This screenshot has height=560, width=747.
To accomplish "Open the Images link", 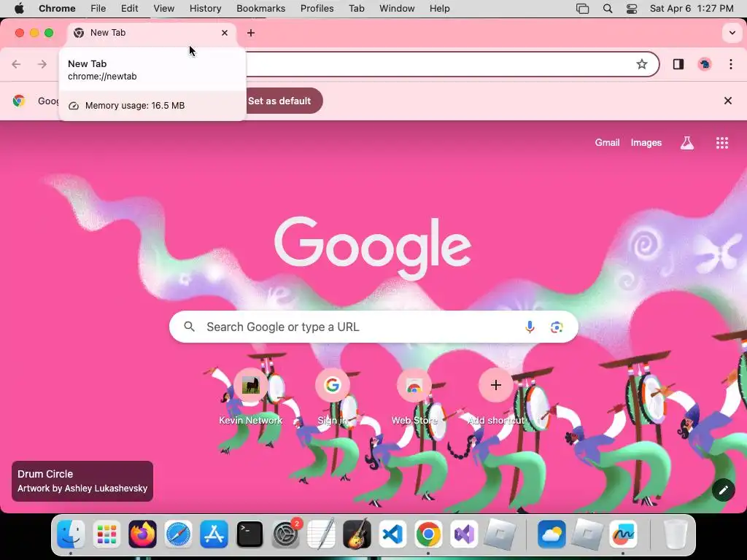I will [646, 142].
